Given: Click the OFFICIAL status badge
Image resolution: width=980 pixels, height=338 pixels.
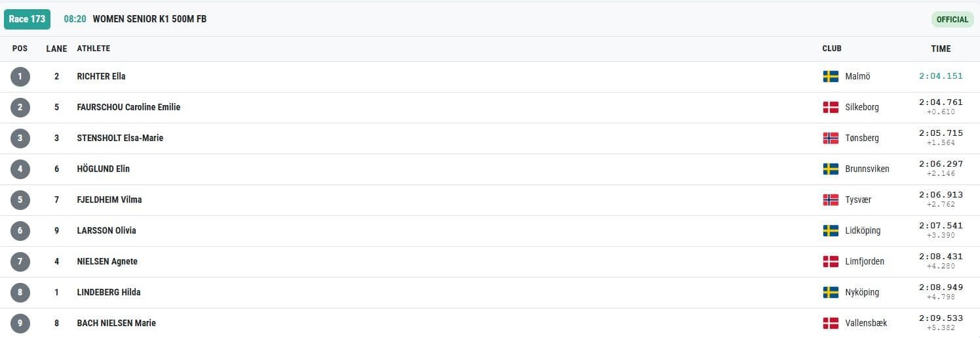Looking at the screenshot, I should (952, 19).
